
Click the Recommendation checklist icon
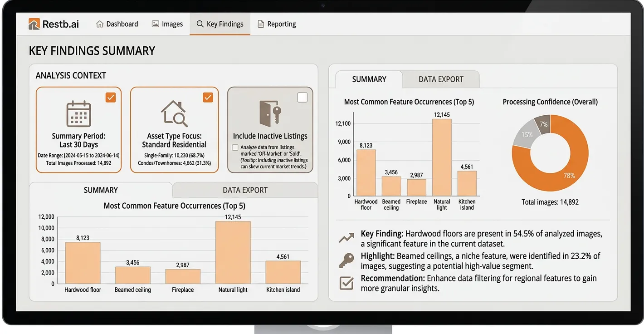pos(346,283)
